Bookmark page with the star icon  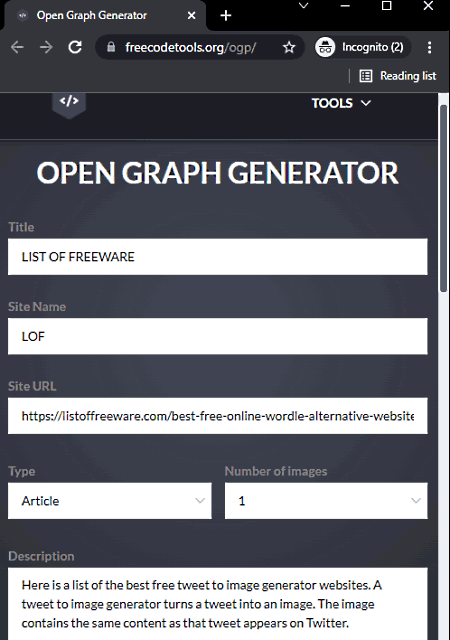(x=289, y=47)
